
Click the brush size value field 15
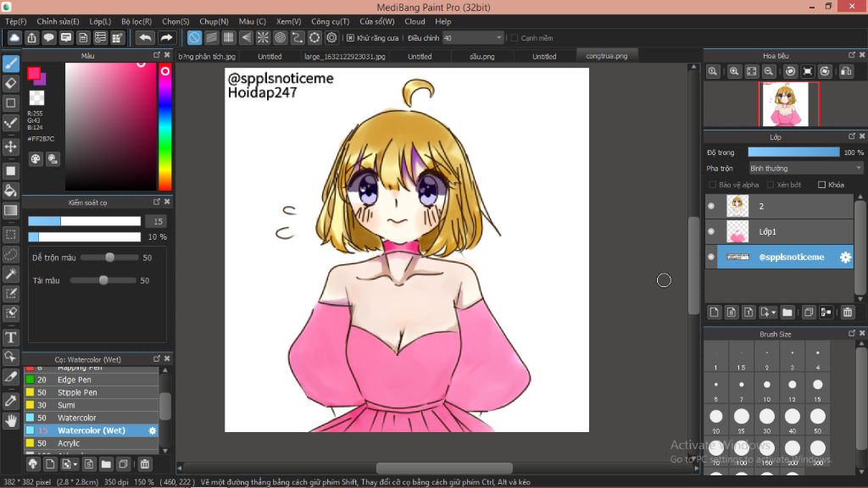158,221
